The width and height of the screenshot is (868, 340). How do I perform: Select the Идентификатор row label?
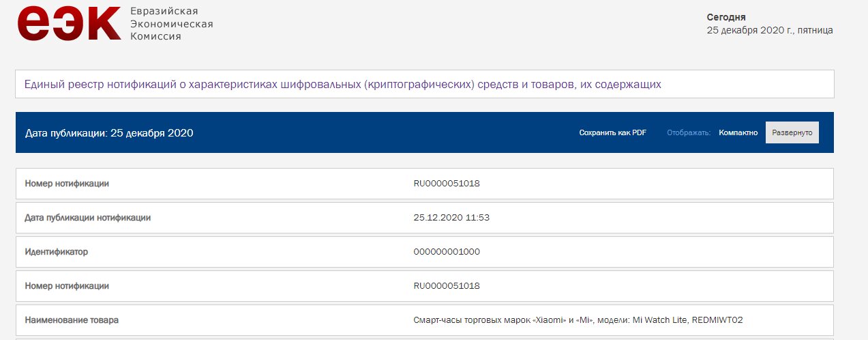57,252
